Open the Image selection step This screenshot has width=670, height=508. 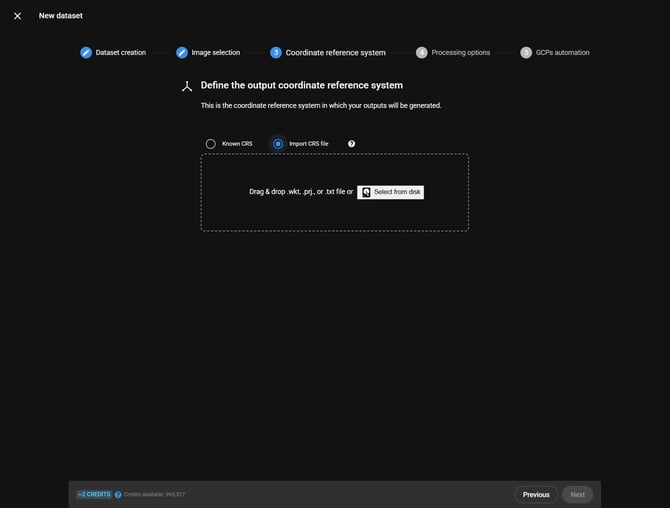tap(208, 53)
